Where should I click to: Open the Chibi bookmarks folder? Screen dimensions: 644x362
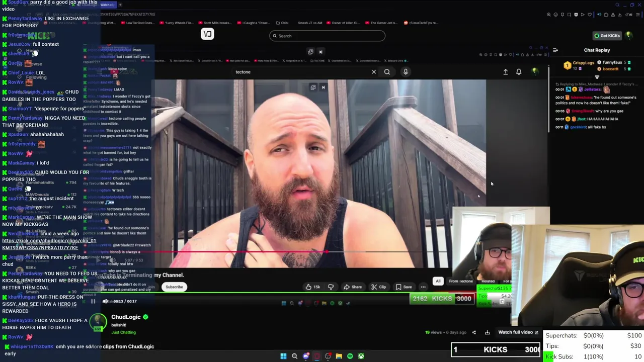click(x=282, y=23)
